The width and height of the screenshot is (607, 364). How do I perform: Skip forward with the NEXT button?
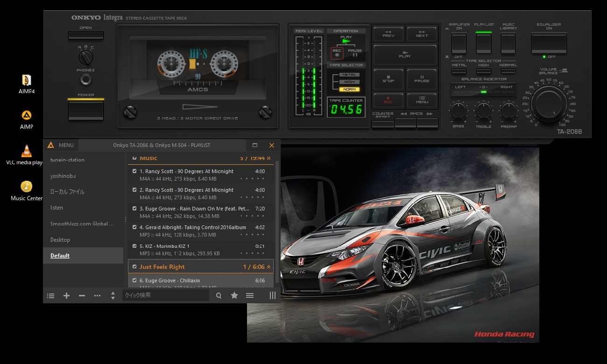(422, 34)
